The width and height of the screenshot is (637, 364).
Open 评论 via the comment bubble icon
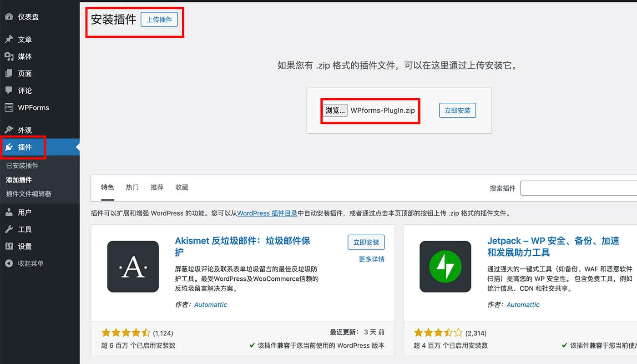coord(9,90)
